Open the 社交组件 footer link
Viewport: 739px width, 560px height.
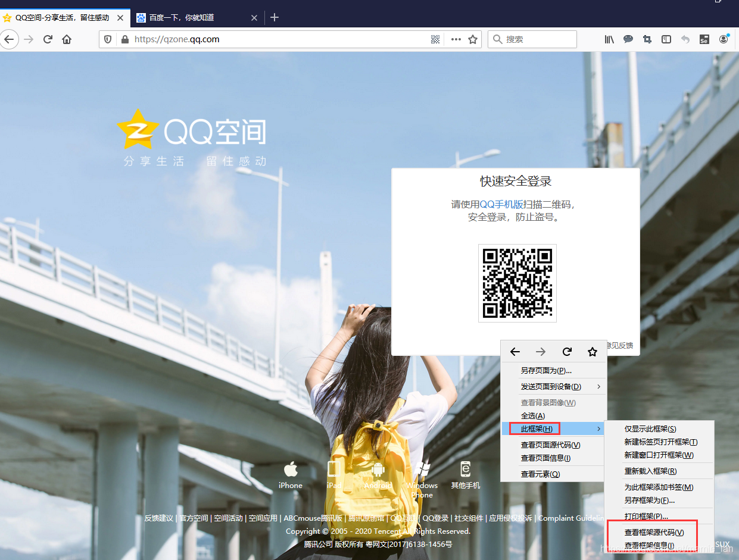pyautogui.click(x=469, y=518)
